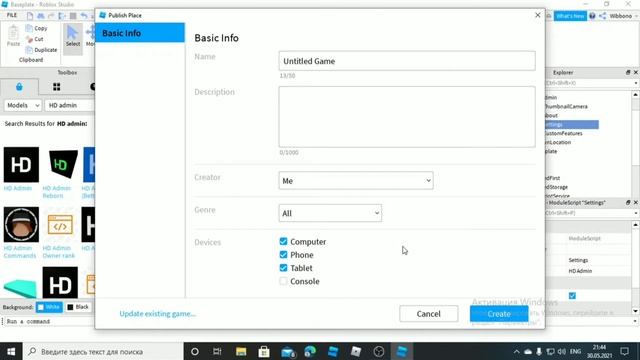This screenshot has height=360, width=640.
Task: Open OBS Studio icon on taskbar
Action: pyautogui.click(x=379, y=351)
